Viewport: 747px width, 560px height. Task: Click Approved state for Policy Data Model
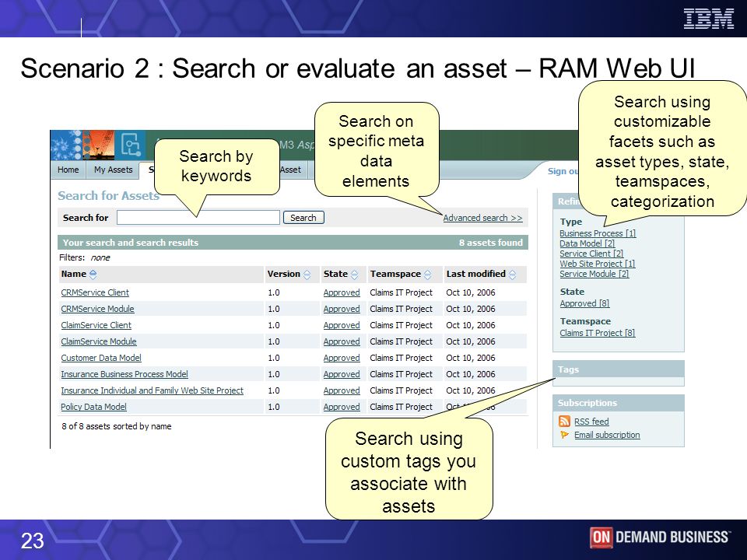342,407
